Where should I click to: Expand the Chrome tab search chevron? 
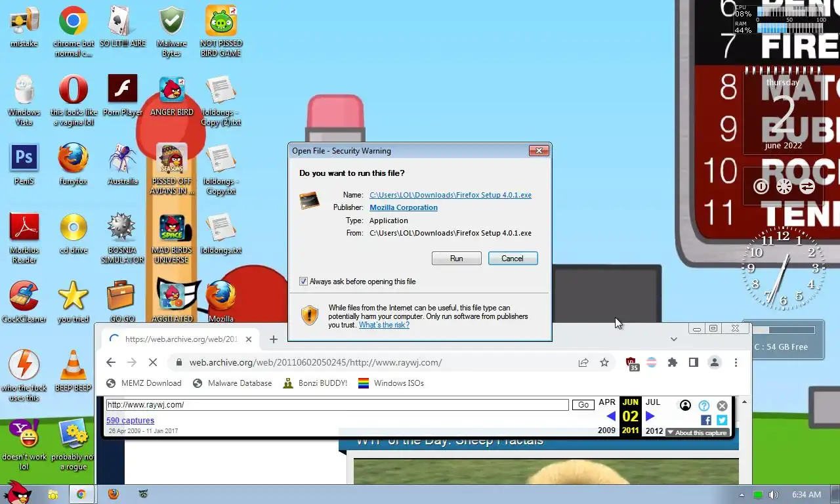coord(673,339)
